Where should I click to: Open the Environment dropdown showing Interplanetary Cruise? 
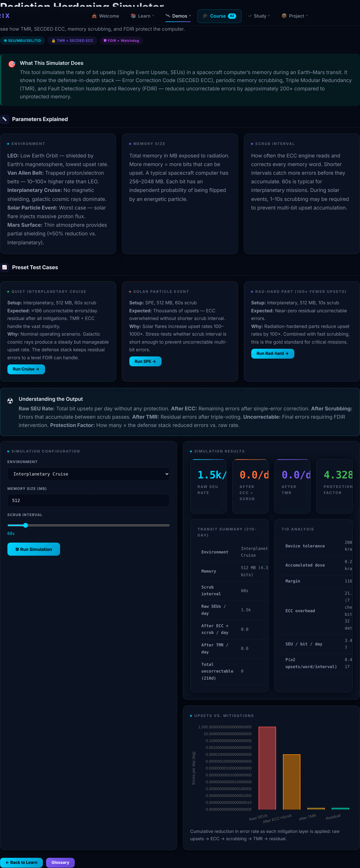coord(89,474)
